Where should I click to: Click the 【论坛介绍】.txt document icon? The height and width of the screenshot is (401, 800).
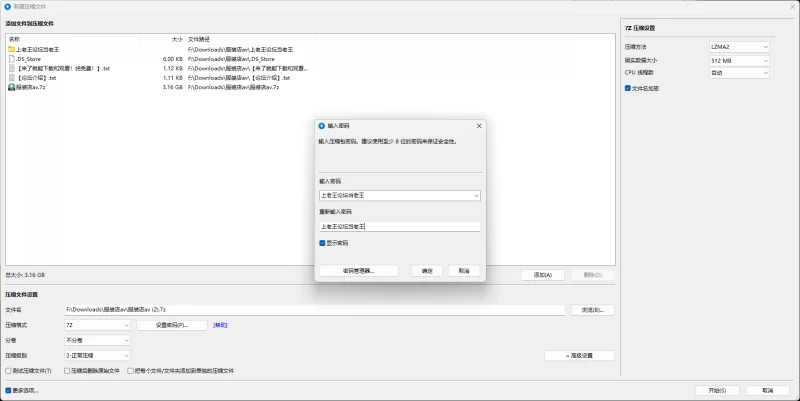click(11, 78)
